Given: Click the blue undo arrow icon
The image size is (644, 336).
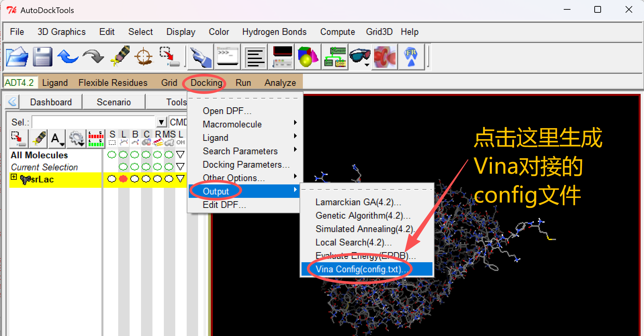Looking at the screenshot, I should click(67, 57).
